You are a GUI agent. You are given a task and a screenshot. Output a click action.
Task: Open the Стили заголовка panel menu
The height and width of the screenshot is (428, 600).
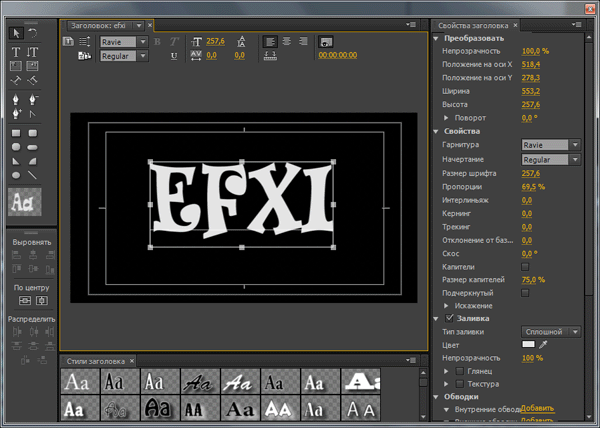pos(411,360)
